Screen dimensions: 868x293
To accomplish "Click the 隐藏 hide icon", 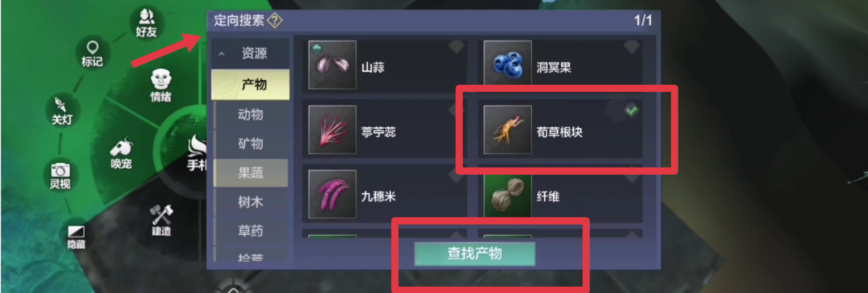I will (x=76, y=237).
